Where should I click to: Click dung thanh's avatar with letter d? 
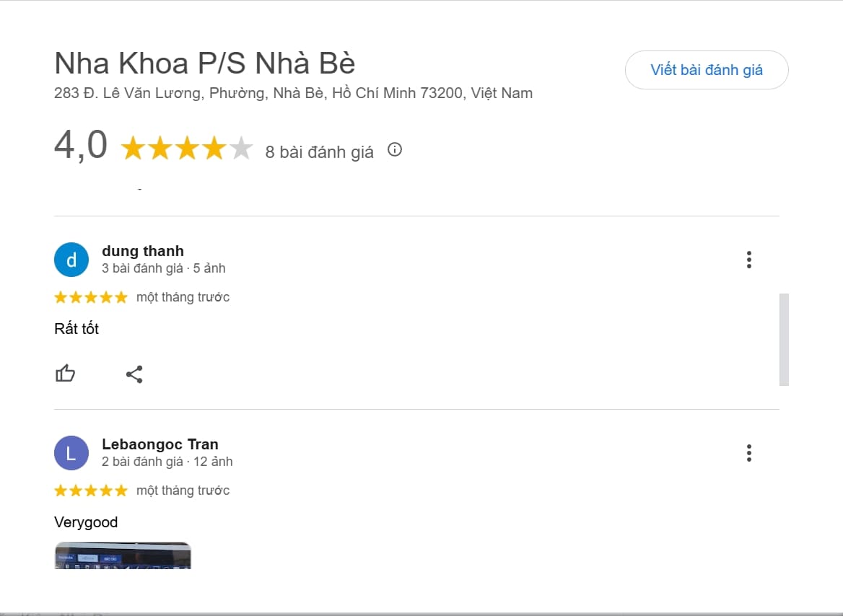pos(71,259)
